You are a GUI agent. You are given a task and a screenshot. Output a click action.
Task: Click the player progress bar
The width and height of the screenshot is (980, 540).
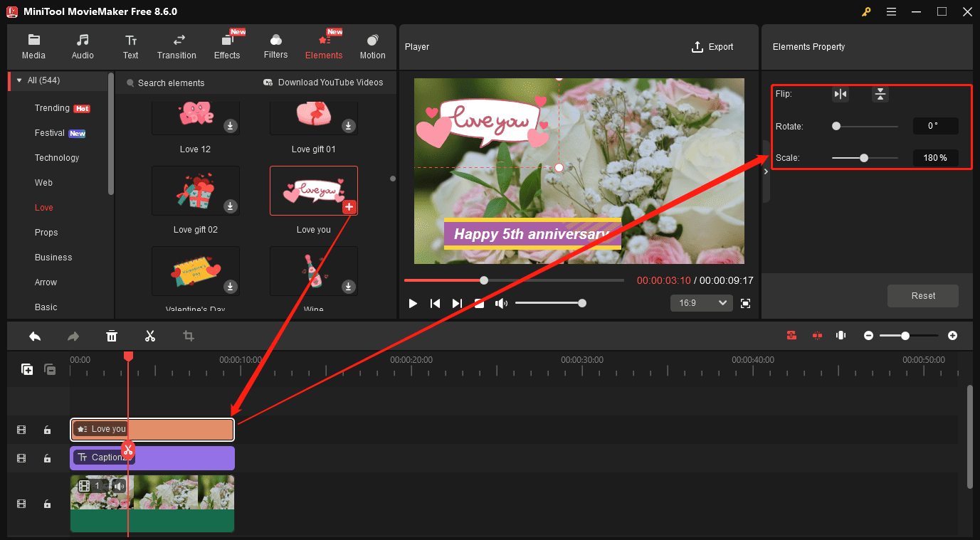point(514,280)
